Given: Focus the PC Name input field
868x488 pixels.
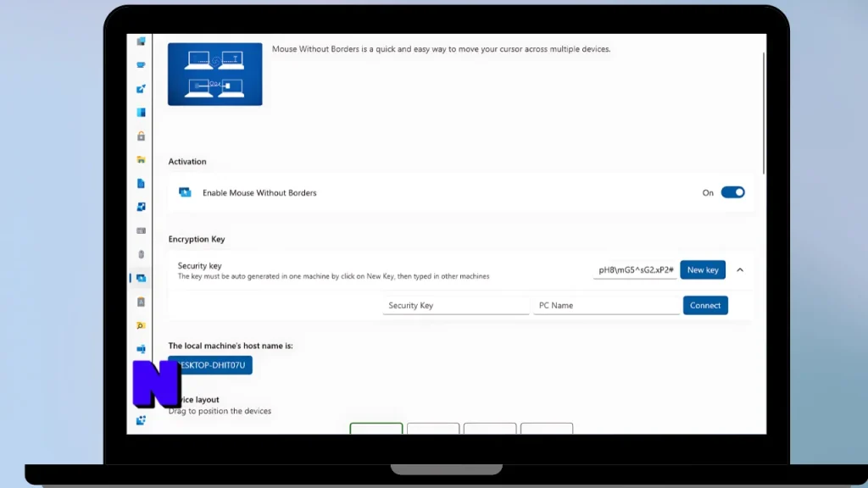Looking at the screenshot, I should coord(606,305).
